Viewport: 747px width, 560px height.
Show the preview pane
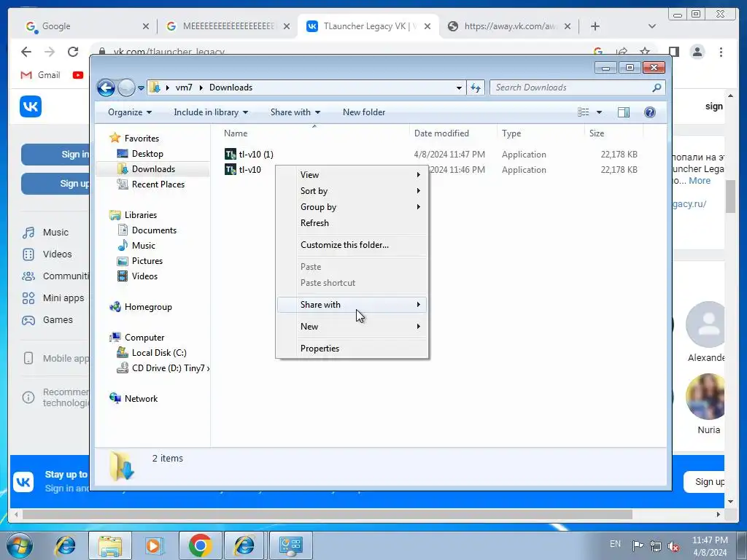[x=623, y=112]
